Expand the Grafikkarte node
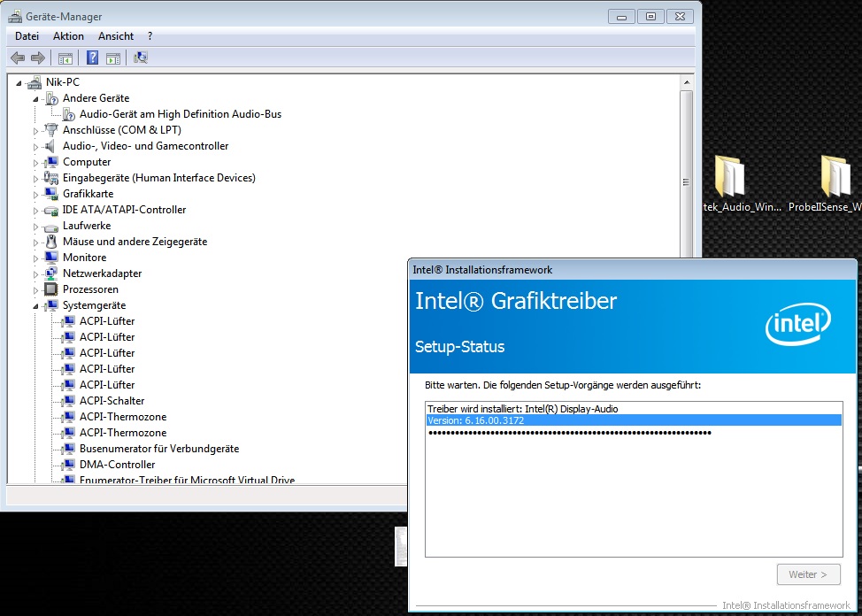Screen dimensions: 862x616 pyautogui.click(x=35, y=195)
